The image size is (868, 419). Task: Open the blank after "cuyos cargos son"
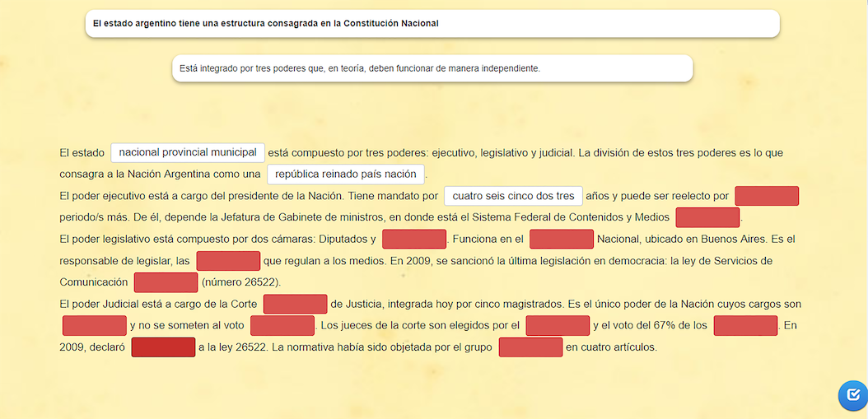pos(94,326)
